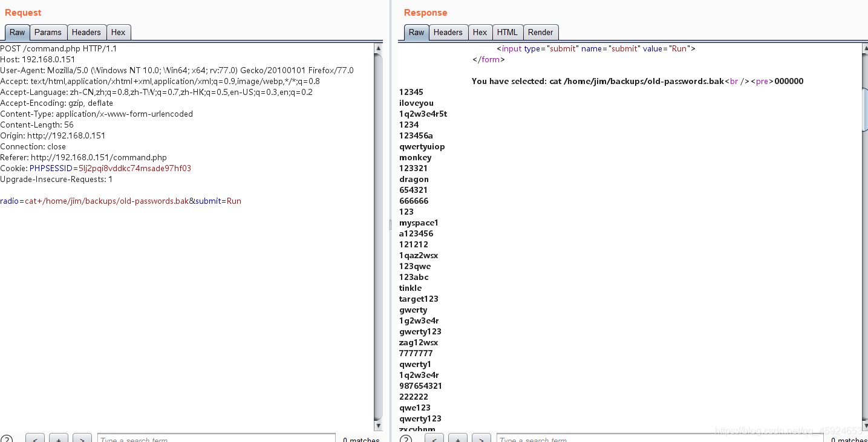Click the PHPSESSID cookie value

click(135, 168)
